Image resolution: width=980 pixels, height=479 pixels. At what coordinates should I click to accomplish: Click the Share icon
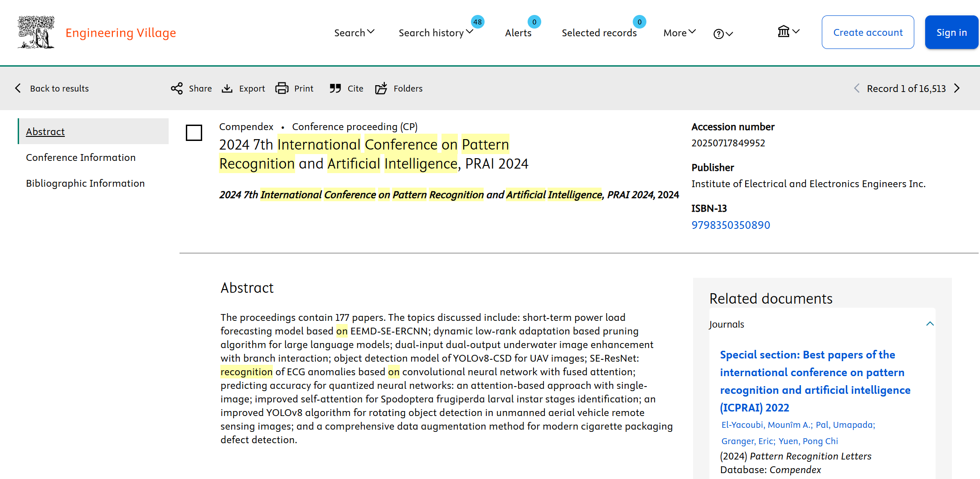[x=177, y=88]
